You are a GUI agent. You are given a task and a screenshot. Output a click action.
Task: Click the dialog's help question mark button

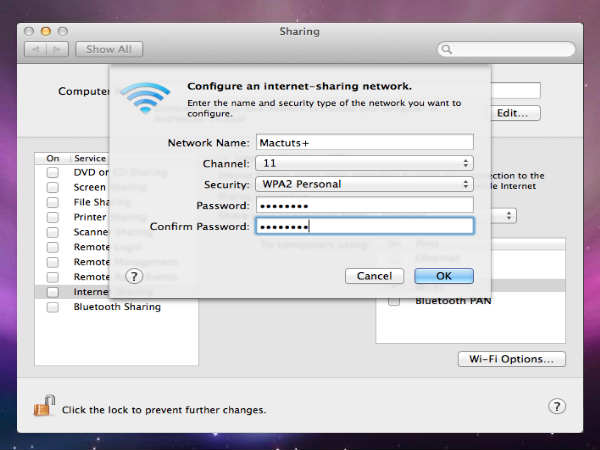pyautogui.click(x=135, y=275)
